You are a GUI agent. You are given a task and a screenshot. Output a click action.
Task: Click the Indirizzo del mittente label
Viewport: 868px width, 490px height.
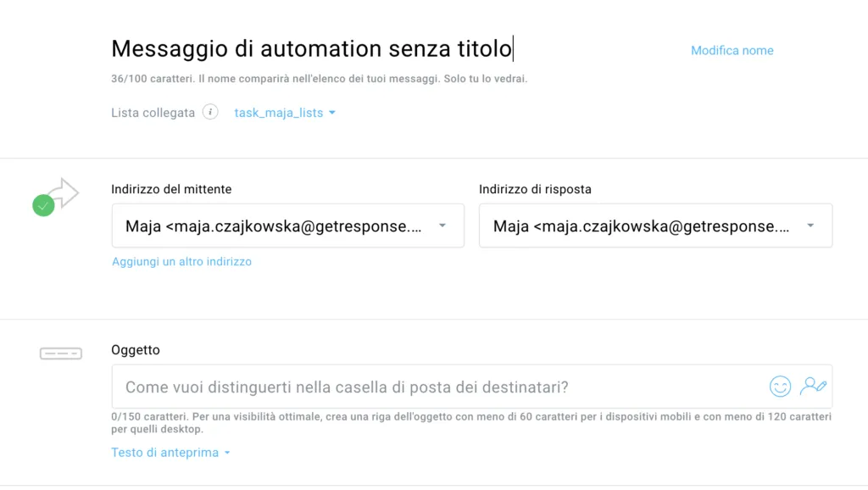pos(171,189)
